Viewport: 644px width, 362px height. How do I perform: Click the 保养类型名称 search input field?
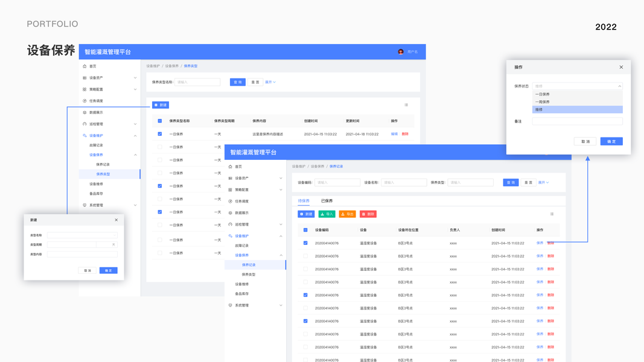(x=197, y=82)
